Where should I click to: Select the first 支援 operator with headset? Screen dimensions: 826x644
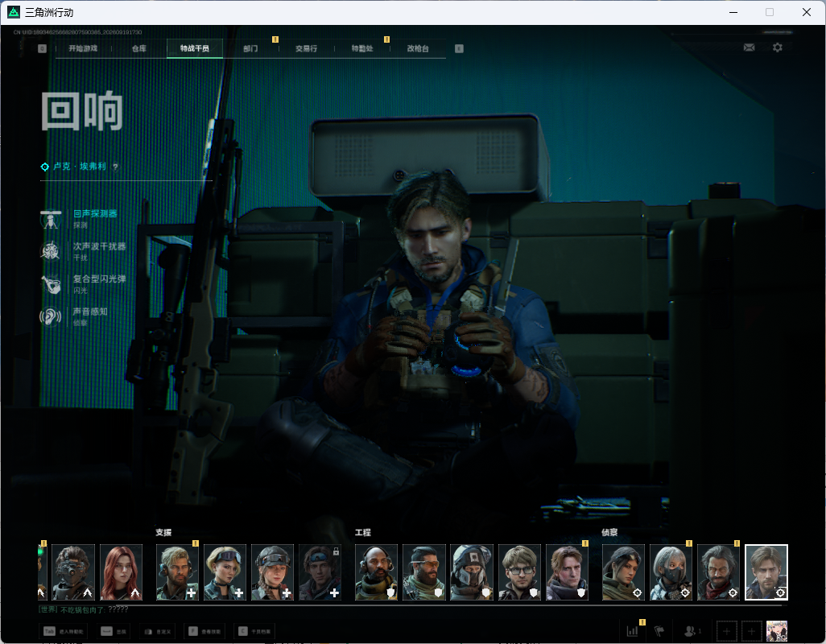(177, 572)
